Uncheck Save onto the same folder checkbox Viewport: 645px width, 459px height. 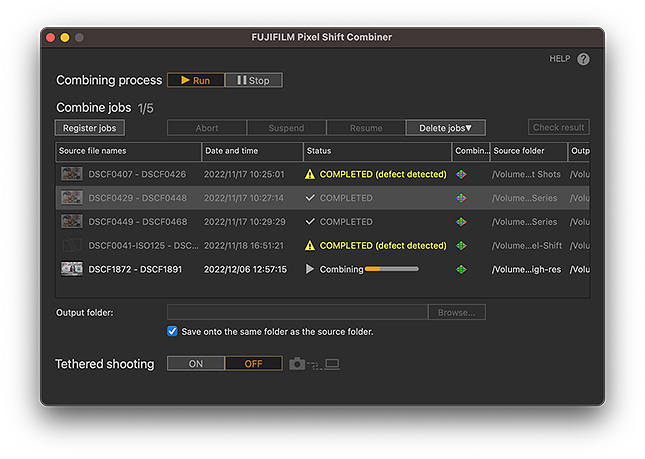point(173,331)
